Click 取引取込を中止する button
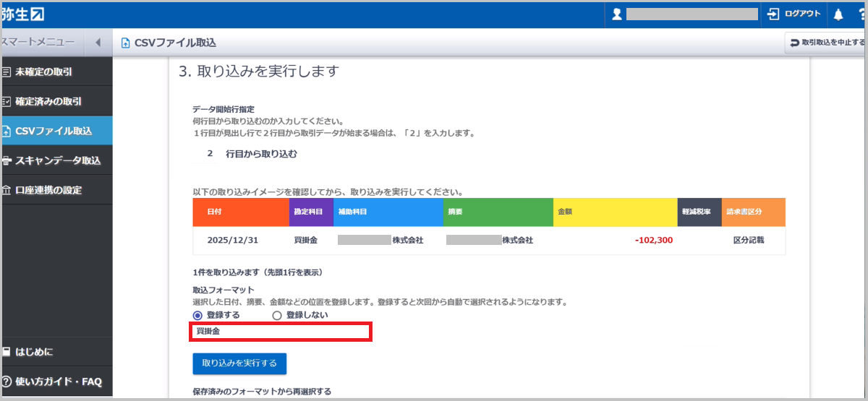The height and width of the screenshot is (401, 868). click(x=827, y=43)
